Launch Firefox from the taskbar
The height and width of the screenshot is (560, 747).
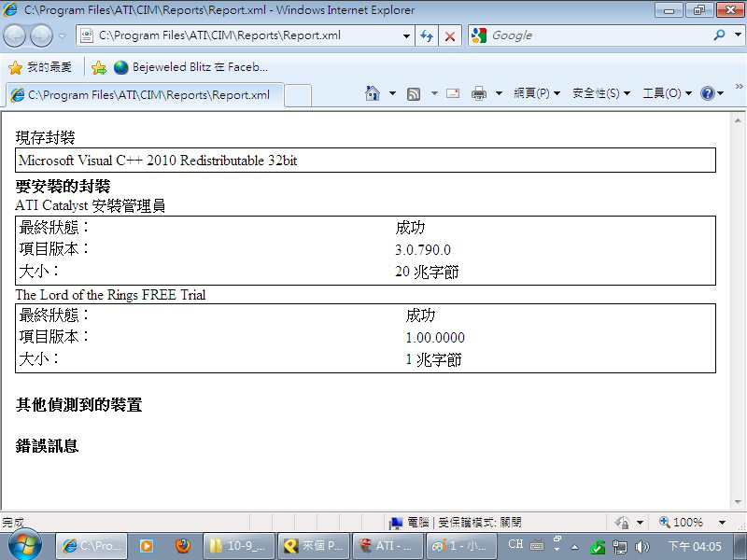182,546
